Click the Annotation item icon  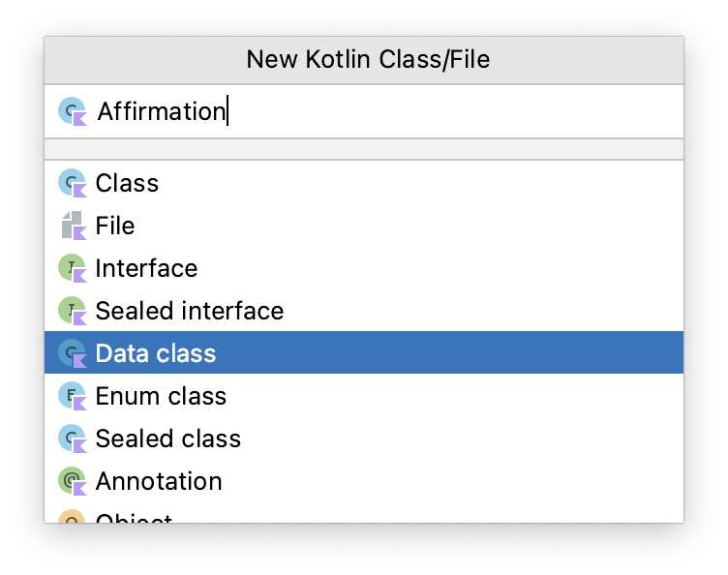[x=73, y=481]
